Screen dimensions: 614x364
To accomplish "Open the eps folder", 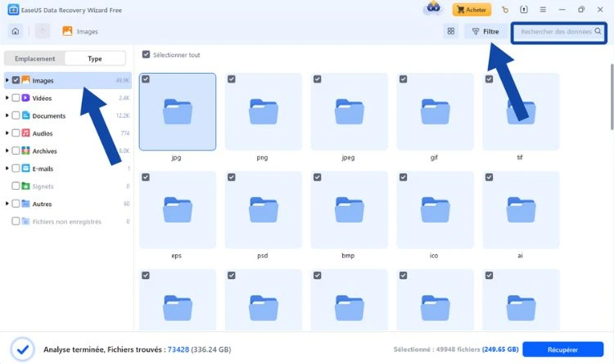I will (178, 209).
